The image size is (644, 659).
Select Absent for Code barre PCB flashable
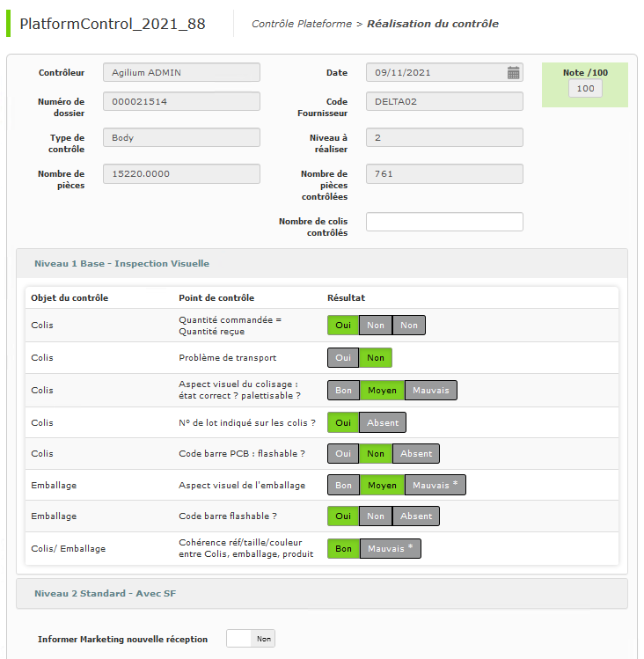tap(416, 453)
